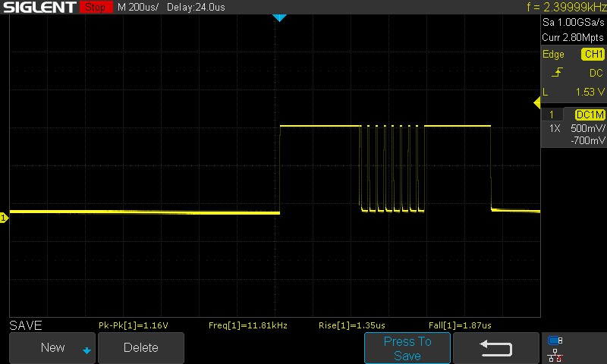Viewport: 607px width, 364px height.
Task: Click the New save menu button
Action: tap(52, 348)
